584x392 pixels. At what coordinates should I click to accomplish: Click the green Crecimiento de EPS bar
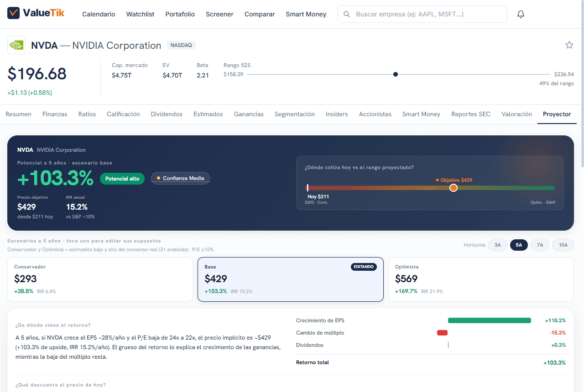490,320
